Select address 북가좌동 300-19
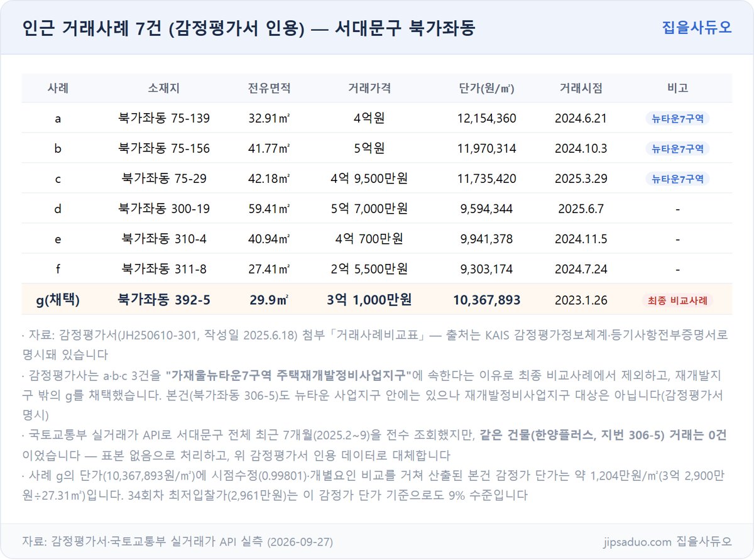 point(164,209)
